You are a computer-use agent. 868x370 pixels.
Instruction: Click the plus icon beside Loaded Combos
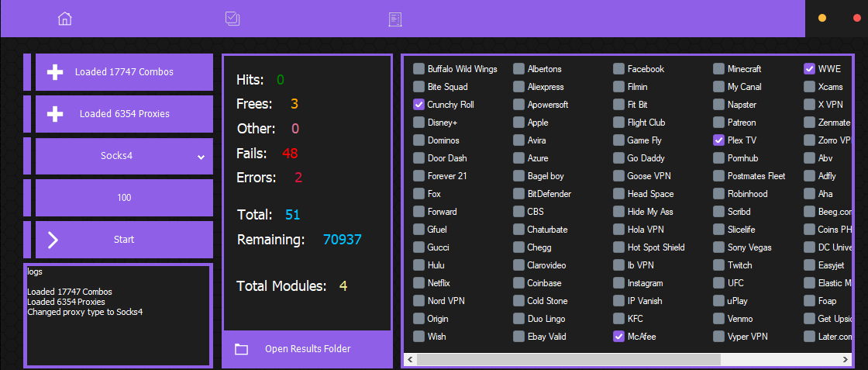pyautogui.click(x=54, y=72)
